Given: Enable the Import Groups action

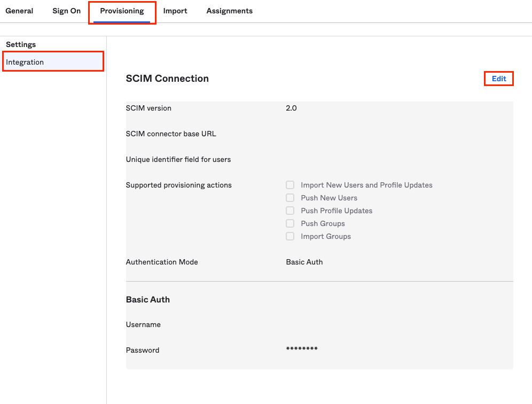Looking at the screenshot, I should click(290, 236).
